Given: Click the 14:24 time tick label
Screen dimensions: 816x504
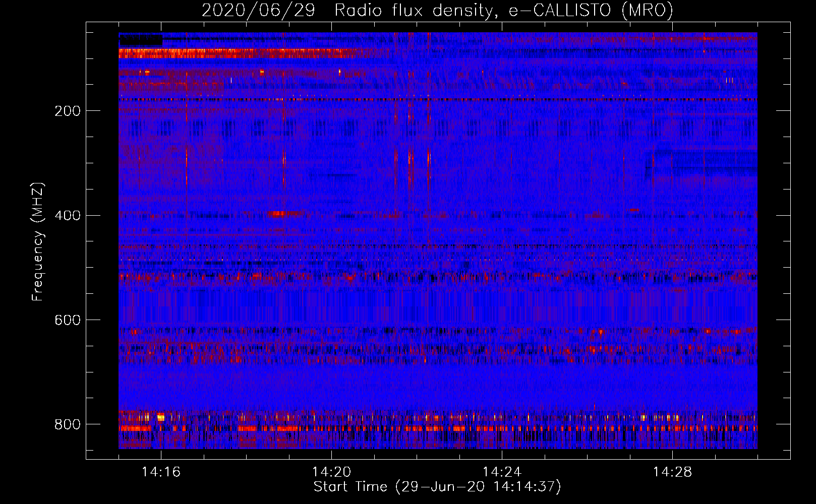Looking at the screenshot, I should coord(502,472).
